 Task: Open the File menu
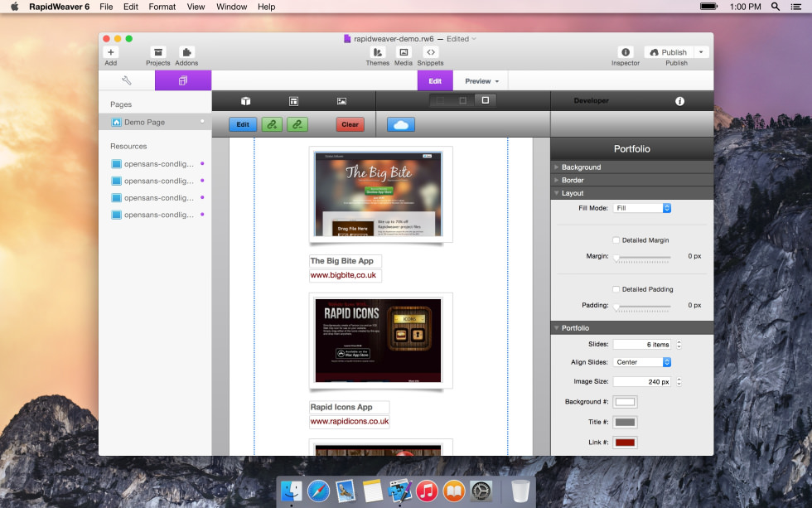point(106,7)
